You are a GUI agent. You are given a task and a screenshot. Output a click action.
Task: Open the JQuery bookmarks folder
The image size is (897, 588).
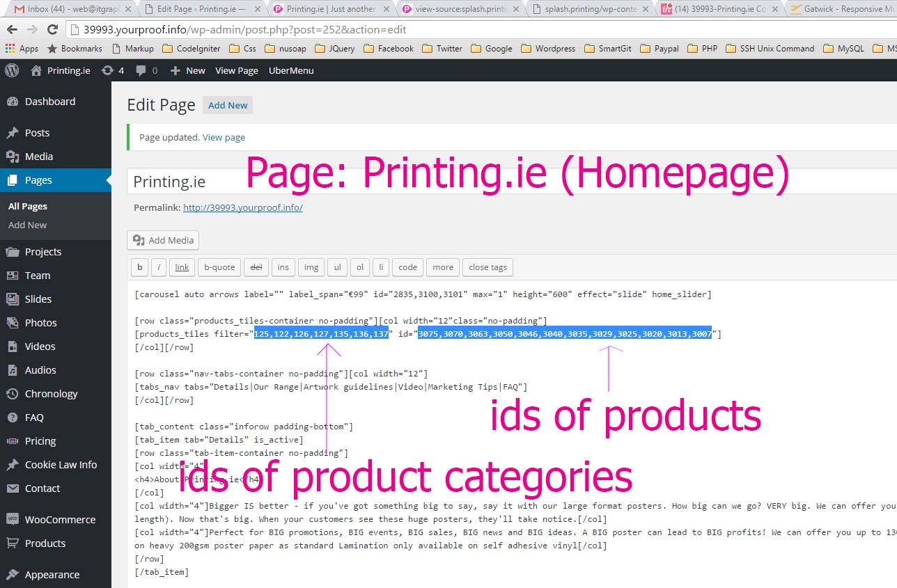335,49
